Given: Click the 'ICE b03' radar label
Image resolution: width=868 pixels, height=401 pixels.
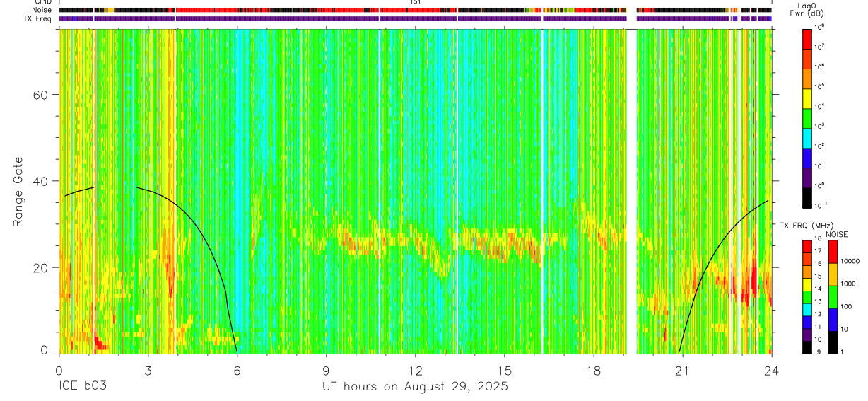Looking at the screenshot, I should (x=81, y=387).
